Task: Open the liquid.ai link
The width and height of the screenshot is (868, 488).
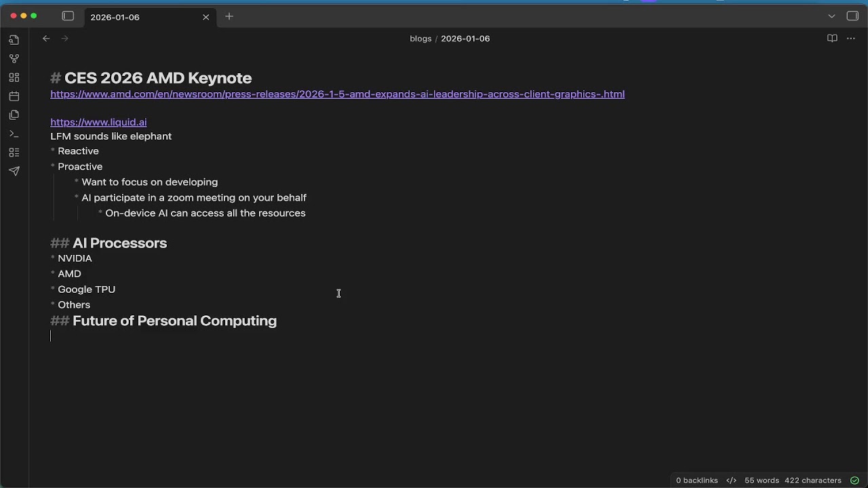Action: pos(98,122)
